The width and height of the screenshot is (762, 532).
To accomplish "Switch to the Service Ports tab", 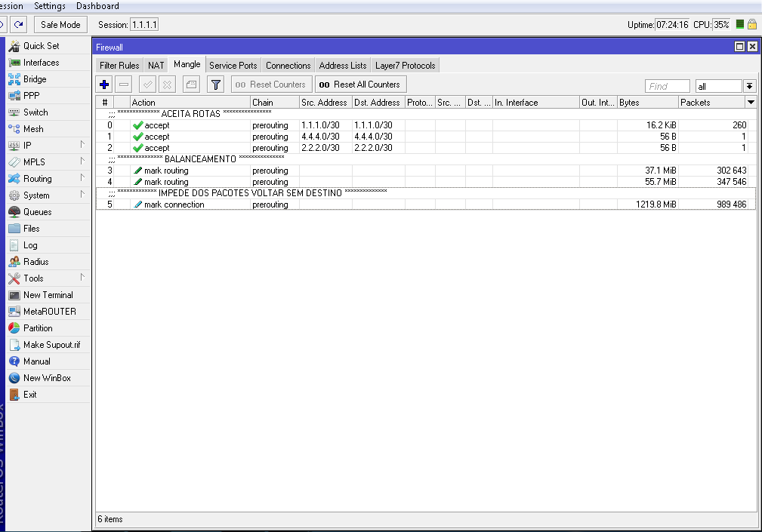I will click(233, 66).
